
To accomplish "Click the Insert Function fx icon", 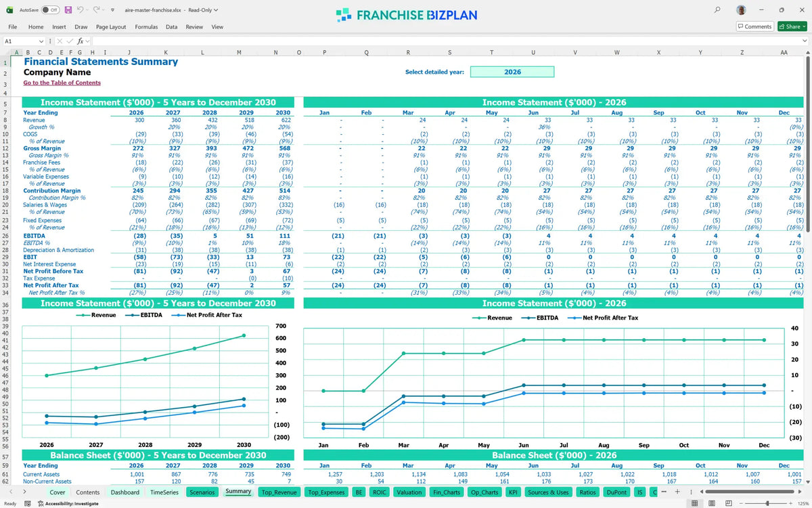I will tap(80, 41).
